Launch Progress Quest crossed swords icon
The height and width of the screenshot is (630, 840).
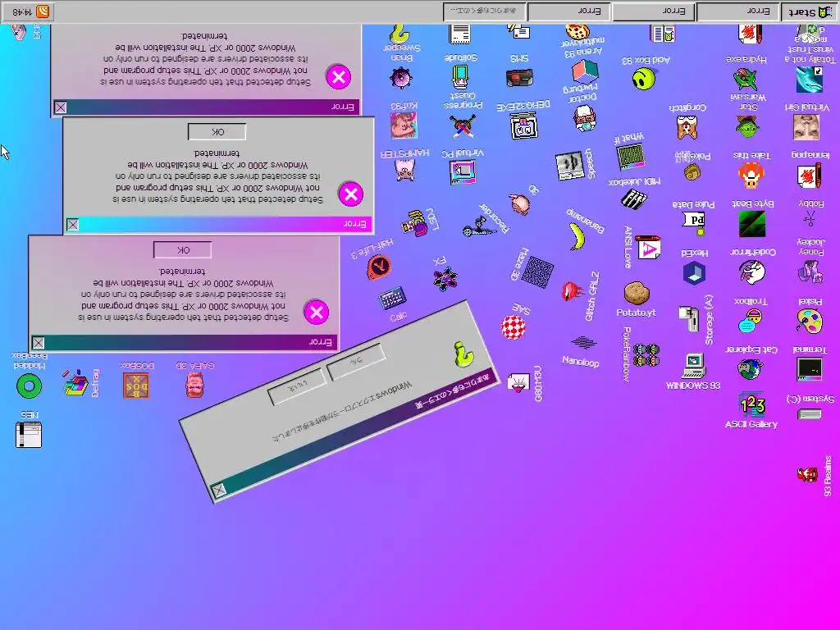463,126
